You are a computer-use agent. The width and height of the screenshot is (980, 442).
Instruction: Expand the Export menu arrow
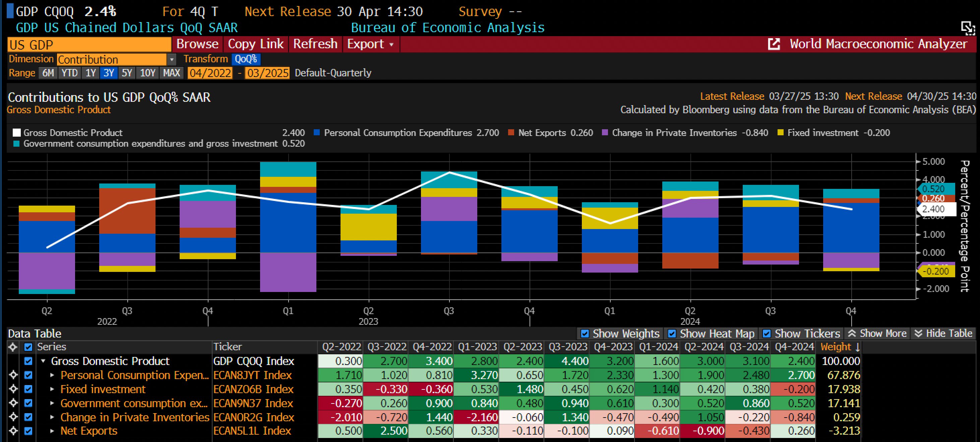click(x=391, y=45)
